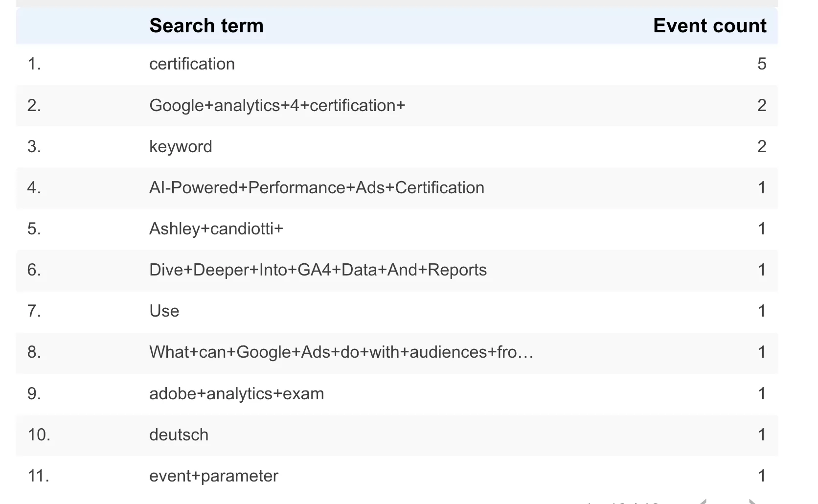Image resolution: width=818 pixels, height=504 pixels.
Task: Sort by the Event count column header
Action: pos(709,25)
